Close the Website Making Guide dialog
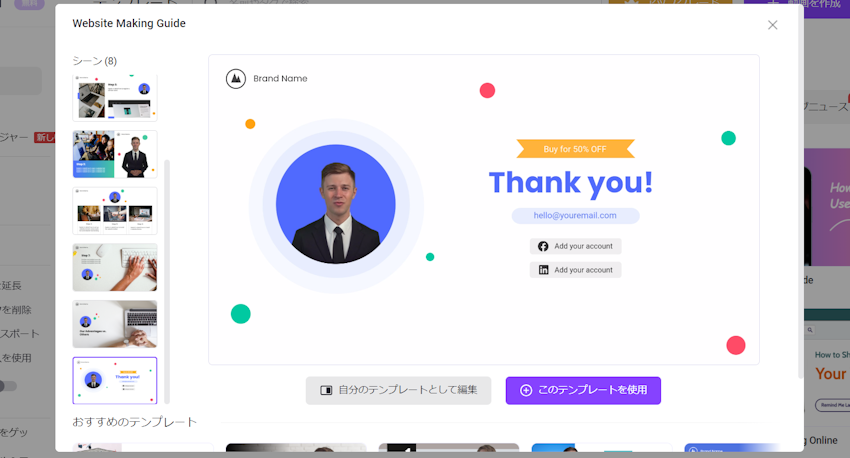This screenshot has width=850, height=458. 772,25
